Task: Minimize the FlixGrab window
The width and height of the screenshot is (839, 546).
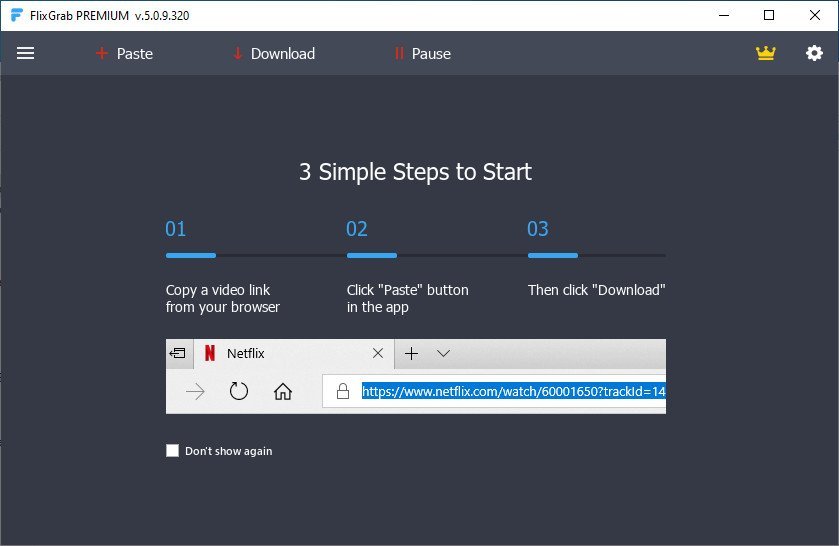Action: (724, 16)
